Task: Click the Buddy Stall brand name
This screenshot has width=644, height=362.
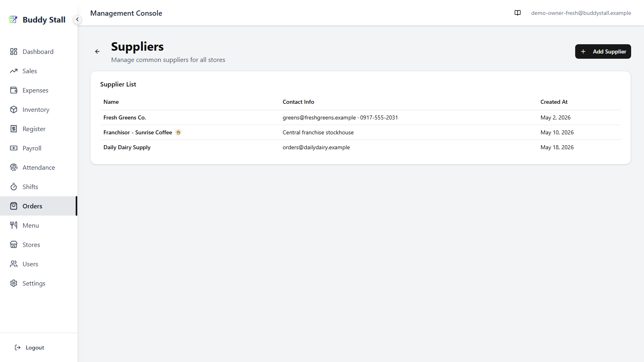Action: point(44,20)
